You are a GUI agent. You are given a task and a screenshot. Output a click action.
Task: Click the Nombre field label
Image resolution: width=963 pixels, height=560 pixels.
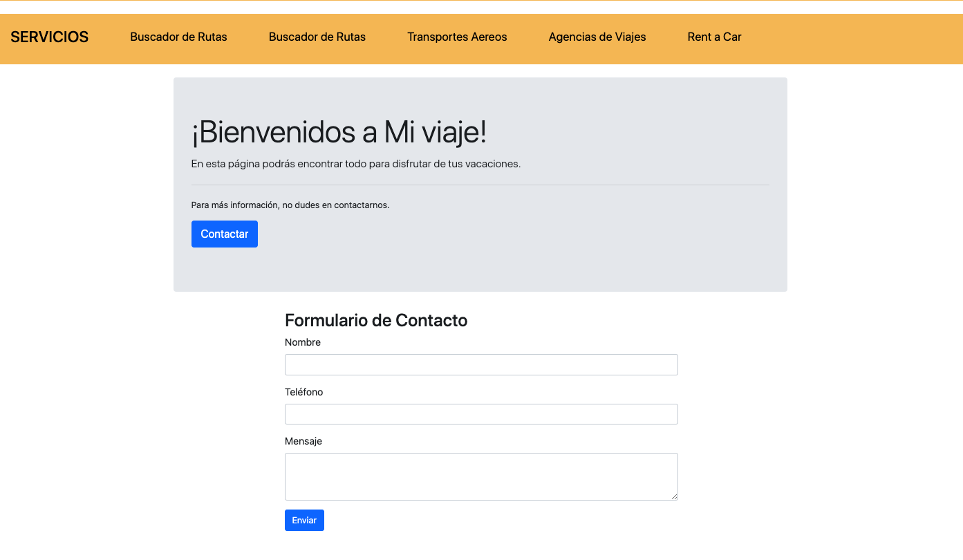pyautogui.click(x=303, y=342)
